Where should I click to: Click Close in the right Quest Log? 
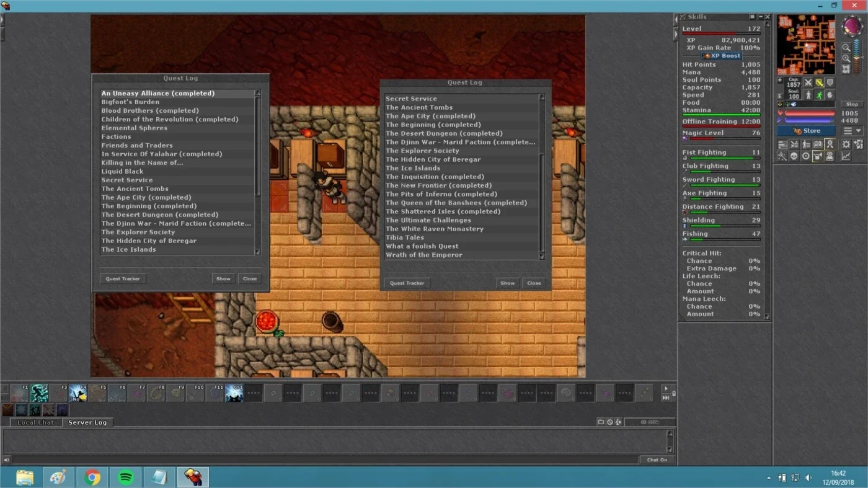click(x=534, y=283)
